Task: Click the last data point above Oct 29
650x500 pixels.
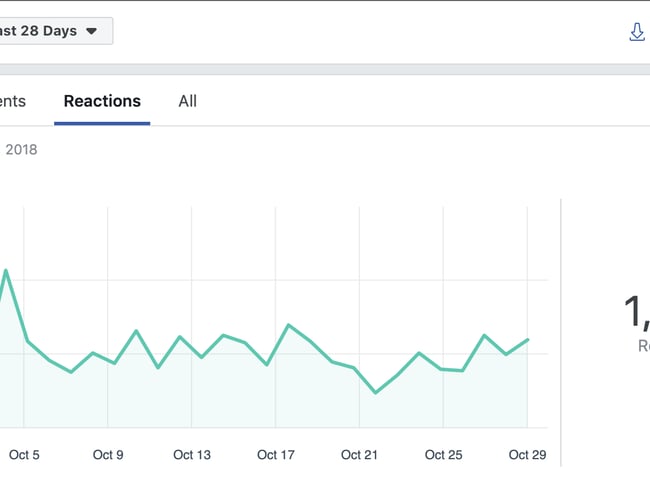Action: pos(528,340)
